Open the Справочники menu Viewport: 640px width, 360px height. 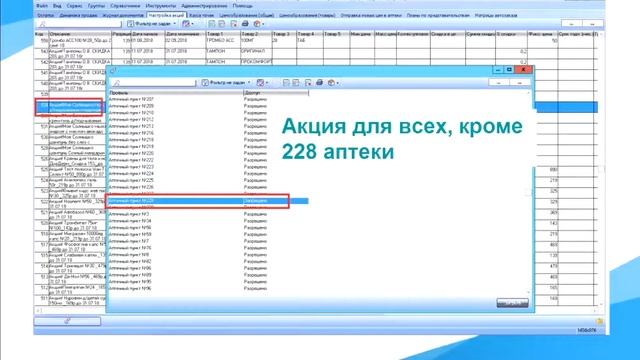[x=125, y=6]
